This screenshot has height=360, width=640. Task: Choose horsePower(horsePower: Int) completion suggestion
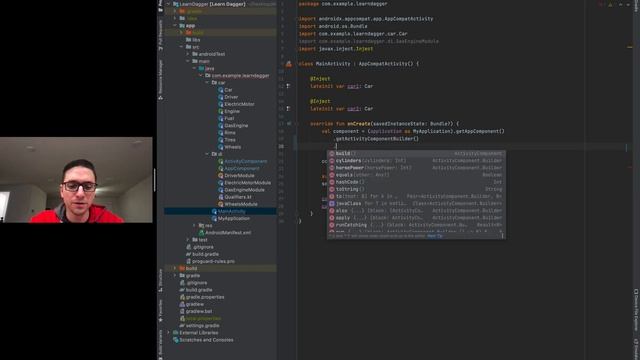(416, 168)
